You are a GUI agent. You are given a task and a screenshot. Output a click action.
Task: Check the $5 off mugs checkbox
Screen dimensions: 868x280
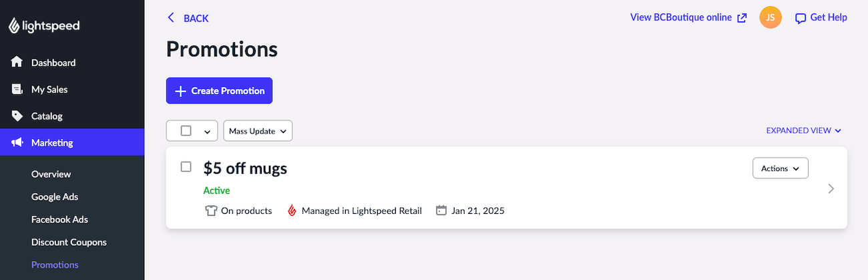pos(186,166)
